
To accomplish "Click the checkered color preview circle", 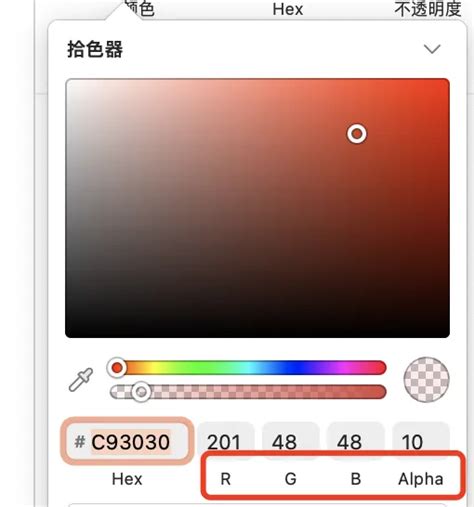I will 426,380.
